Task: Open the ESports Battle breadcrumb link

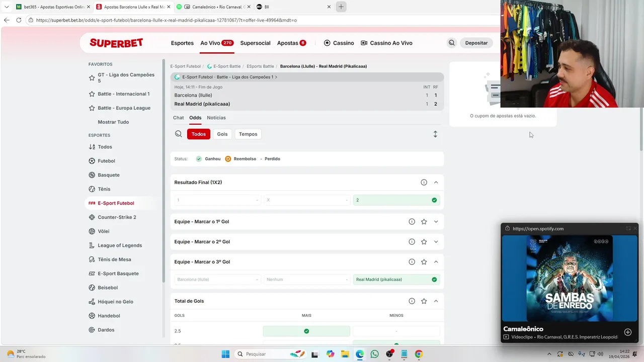Action: 260,66
